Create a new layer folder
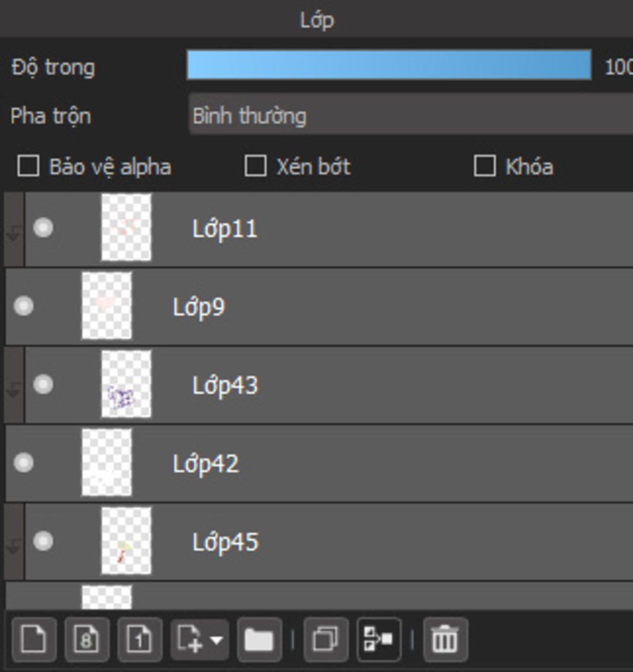The height and width of the screenshot is (672, 633). pos(259,639)
